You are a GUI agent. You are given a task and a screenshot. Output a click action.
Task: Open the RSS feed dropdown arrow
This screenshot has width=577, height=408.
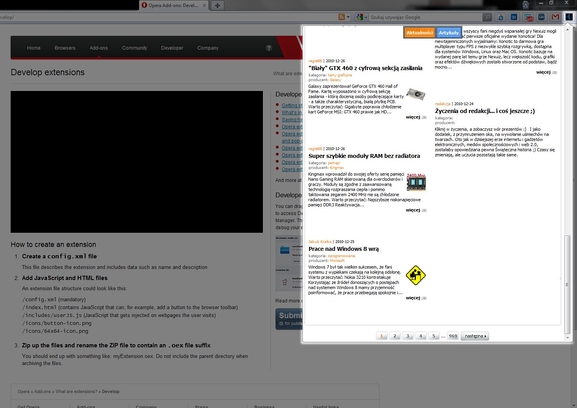(348, 17)
